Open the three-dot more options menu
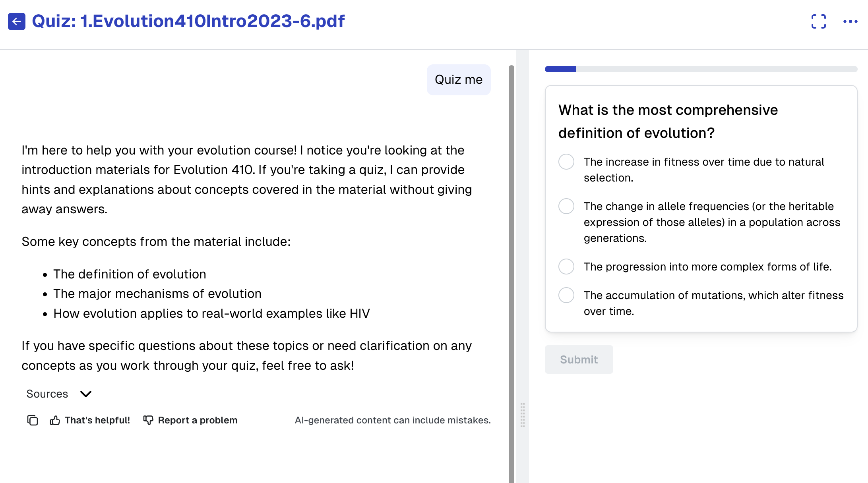868x483 pixels. click(850, 21)
